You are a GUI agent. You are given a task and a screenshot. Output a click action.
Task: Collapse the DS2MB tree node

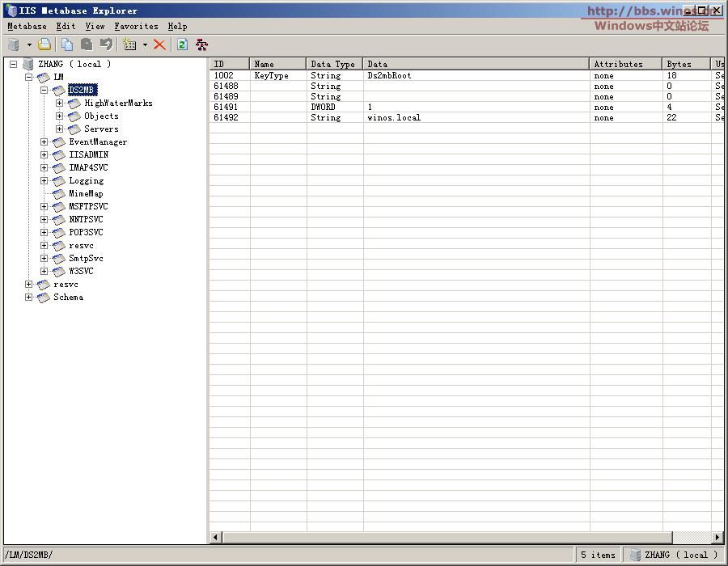pyautogui.click(x=44, y=91)
